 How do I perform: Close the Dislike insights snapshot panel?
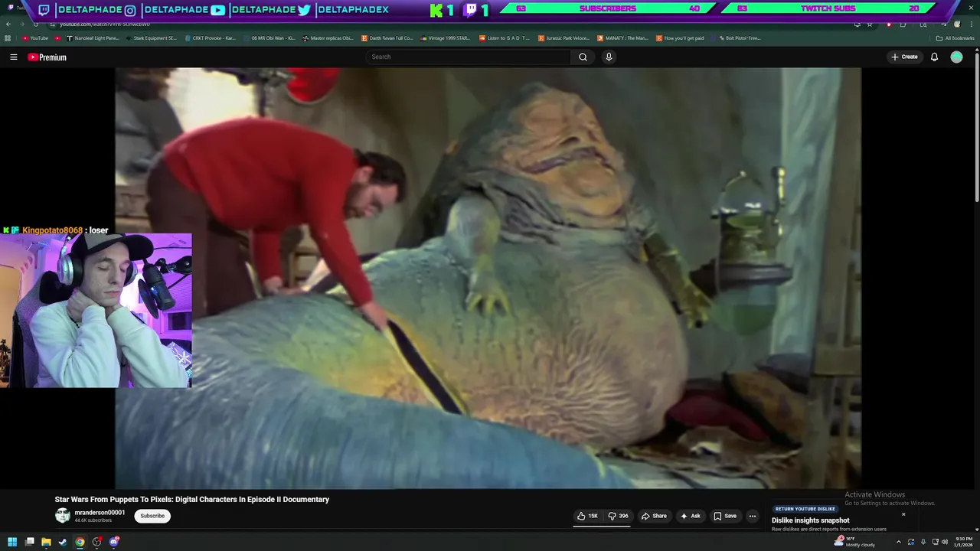pos(903,514)
